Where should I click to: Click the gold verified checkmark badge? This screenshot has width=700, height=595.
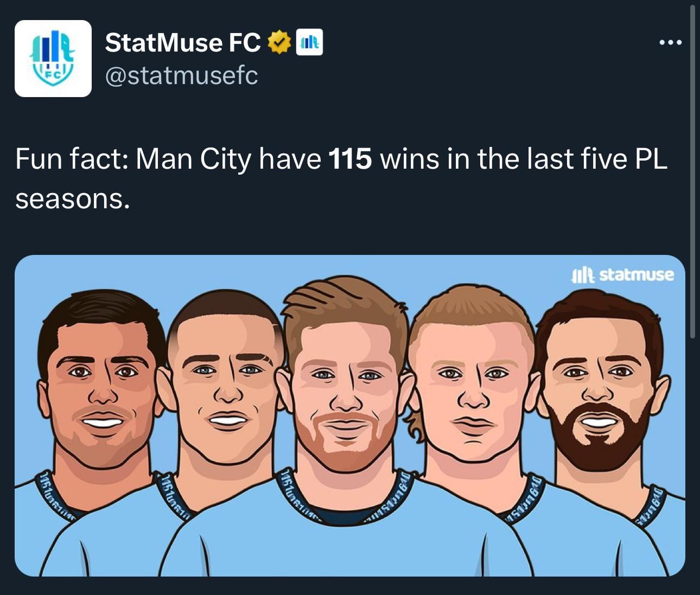pyautogui.click(x=279, y=42)
